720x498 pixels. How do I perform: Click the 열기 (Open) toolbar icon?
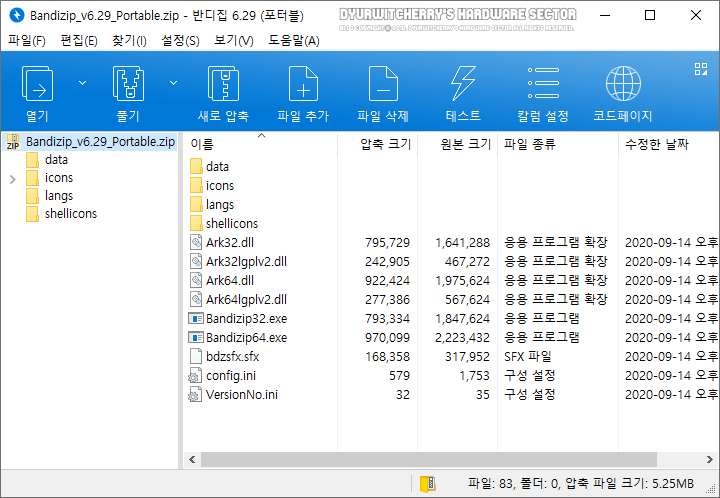pyautogui.click(x=37, y=84)
